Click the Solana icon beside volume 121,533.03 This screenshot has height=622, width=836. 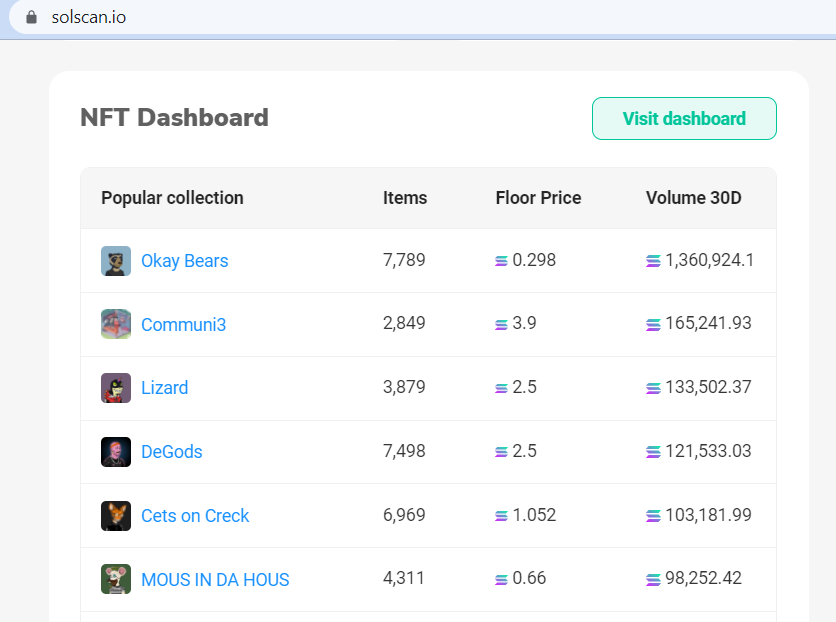click(x=653, y=452)
